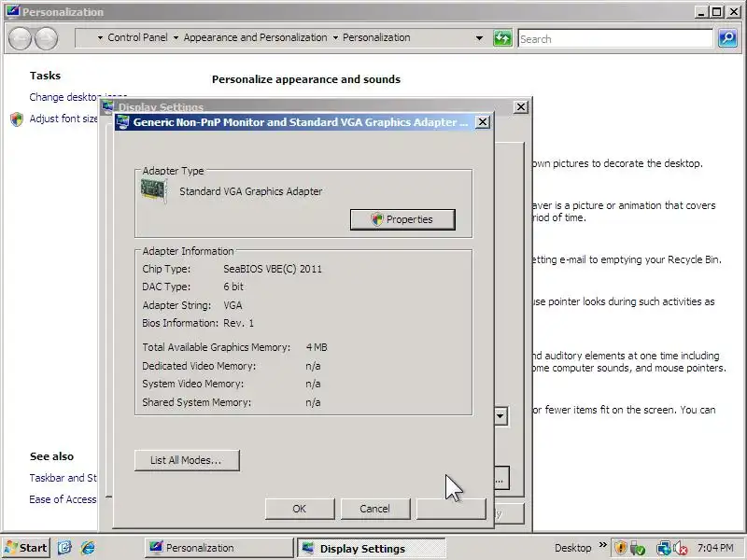Cancel the adapter properties dialog
This screenshot has height=560, width=747.
[x=375, y=509]
